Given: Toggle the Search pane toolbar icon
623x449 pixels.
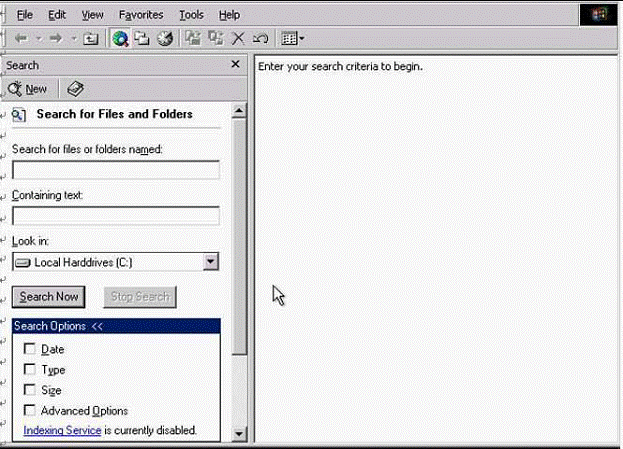Looking at the screenshot, I should tap(121, 39).
